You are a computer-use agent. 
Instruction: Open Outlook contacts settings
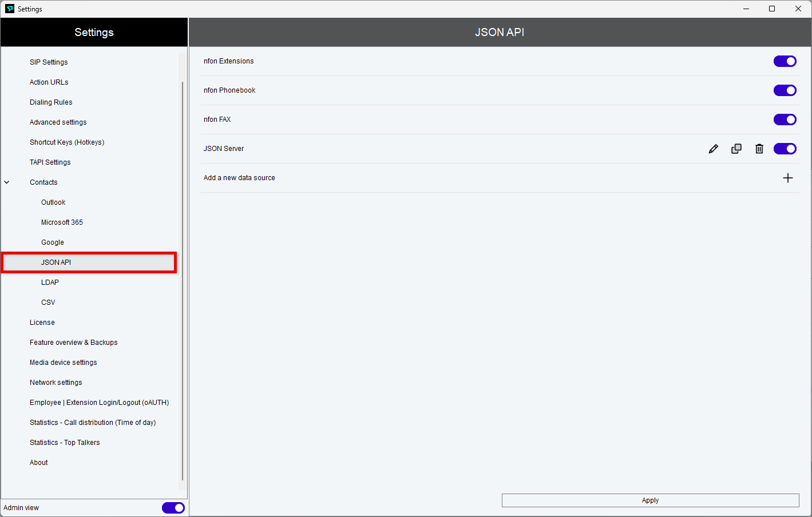click(x=53, y=202)
